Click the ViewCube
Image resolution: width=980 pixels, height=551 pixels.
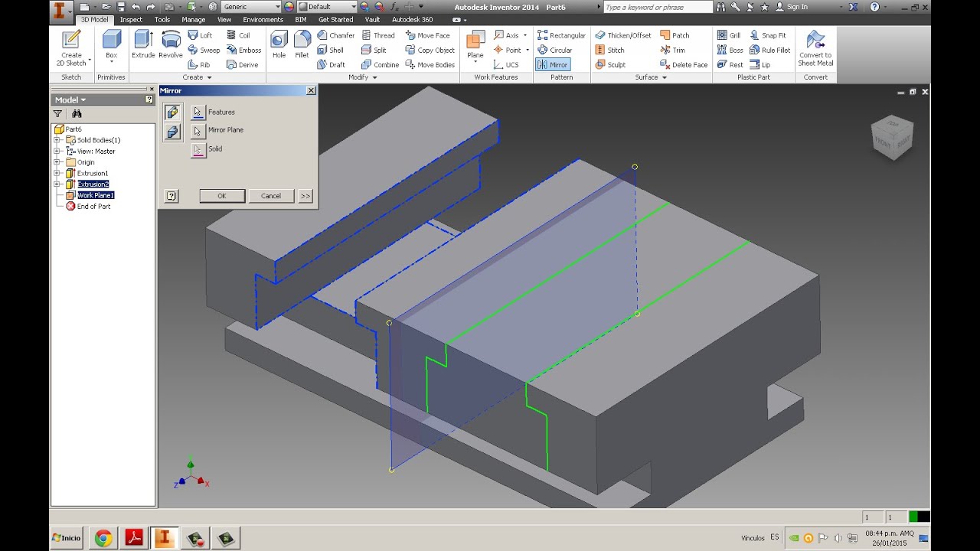(x=892, y=138)
